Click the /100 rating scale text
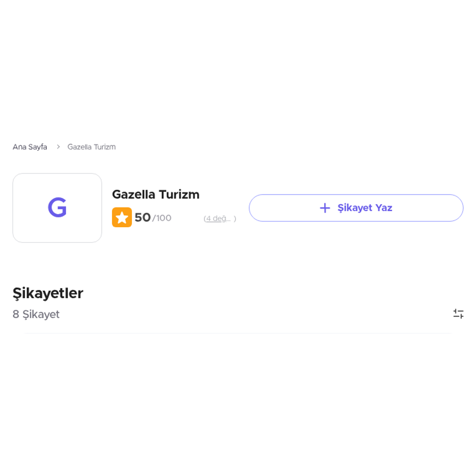This screenshot has height=476, width=476. 162,218
